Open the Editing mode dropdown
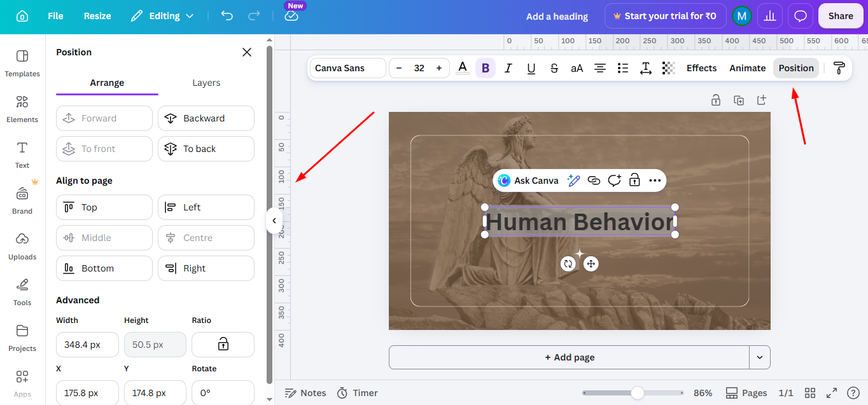Image resolution: width=868 pixels, height=405 pixels. 162,16
